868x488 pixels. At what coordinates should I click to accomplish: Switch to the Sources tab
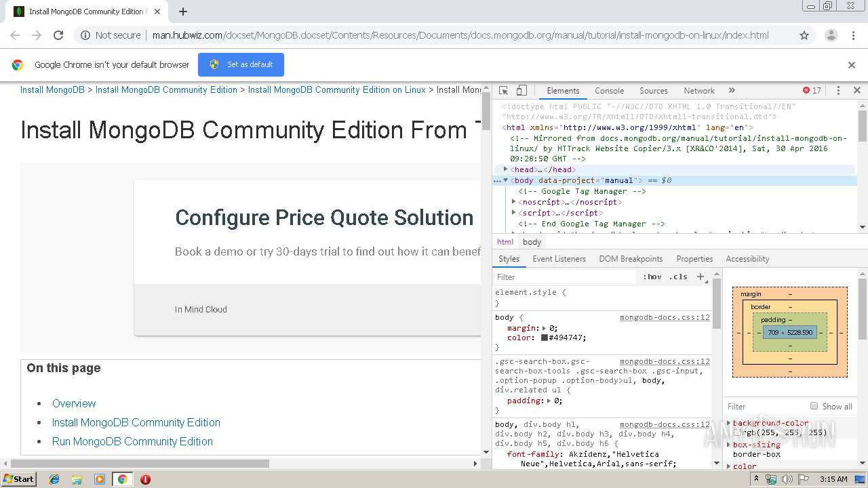[654, 90]
